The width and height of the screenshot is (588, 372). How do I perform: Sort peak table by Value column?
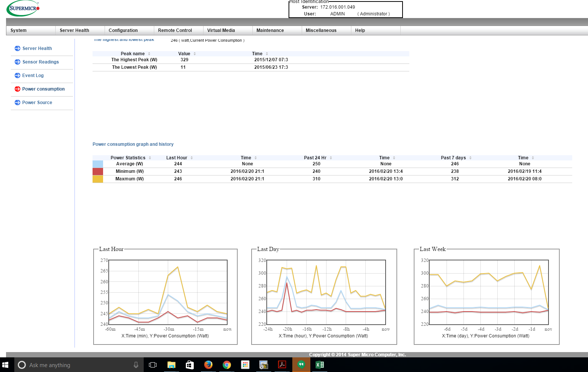pos(187,54)
